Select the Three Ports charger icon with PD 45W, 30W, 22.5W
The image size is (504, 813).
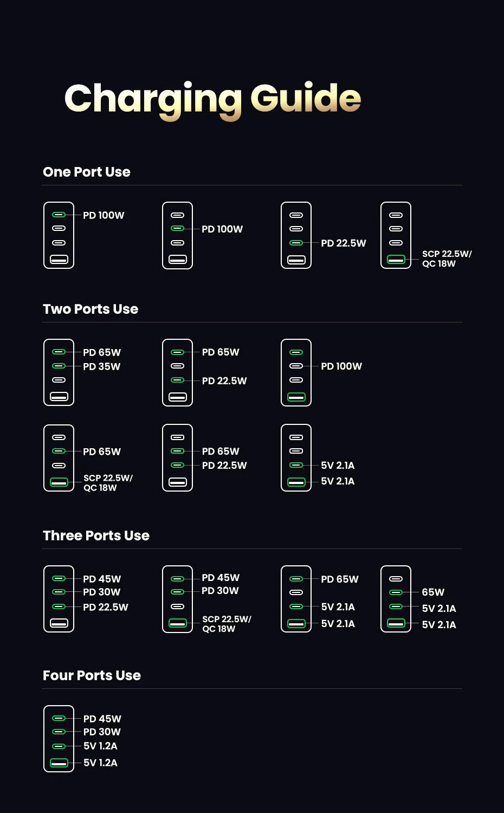click(59, 599)
